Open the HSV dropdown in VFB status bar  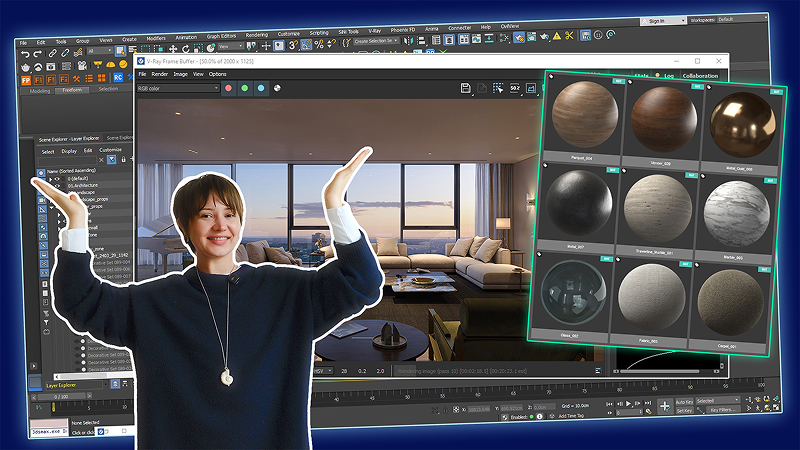324,371
